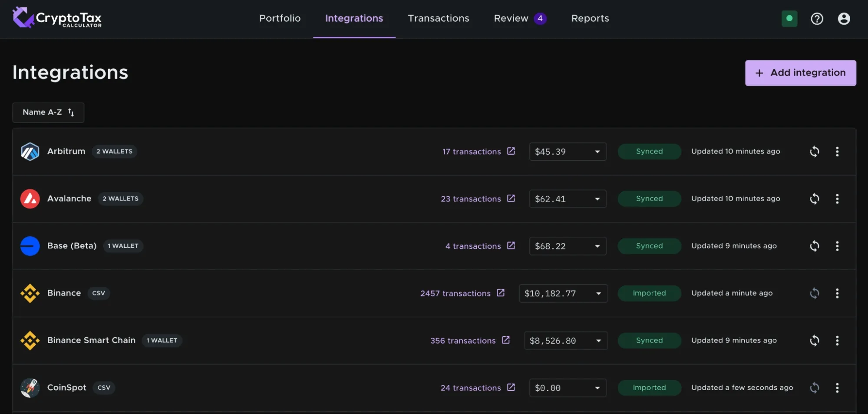Viewport: 868px width, 414px height.
Task: Open the user account profile icon
Action: coord(844,19)
